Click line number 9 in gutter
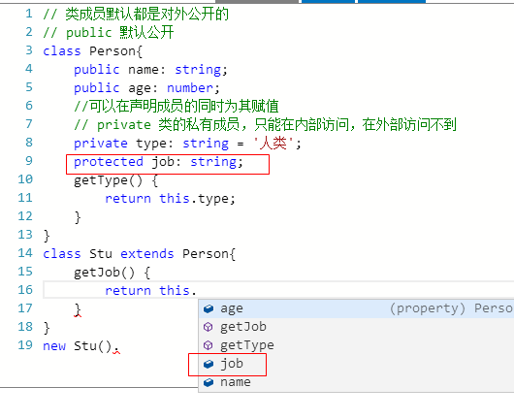This screenshot has height=420, width=514. (29, 161)
